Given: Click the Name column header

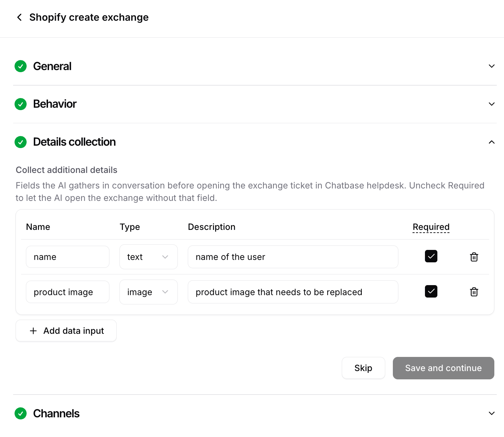Looking at the screenshot, I should 38,227.
